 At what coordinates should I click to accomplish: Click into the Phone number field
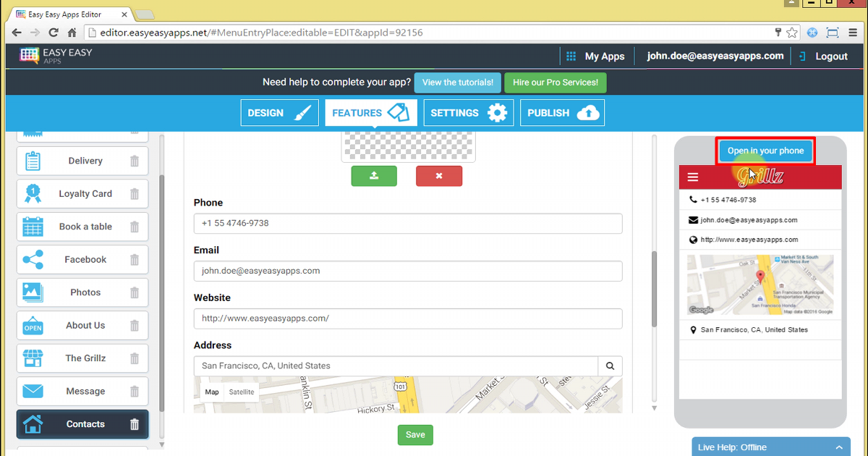tap(408, 224)
